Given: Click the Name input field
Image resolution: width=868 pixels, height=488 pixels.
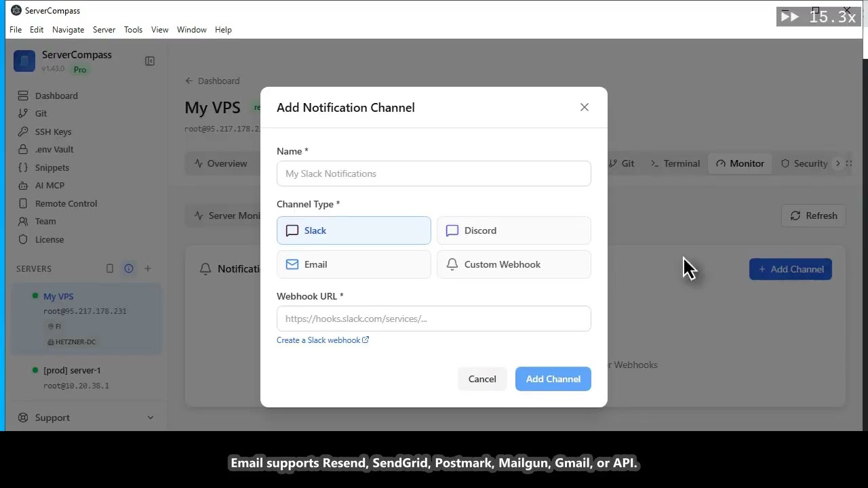Looking at the screenshot, I should [x=434, y=174].
